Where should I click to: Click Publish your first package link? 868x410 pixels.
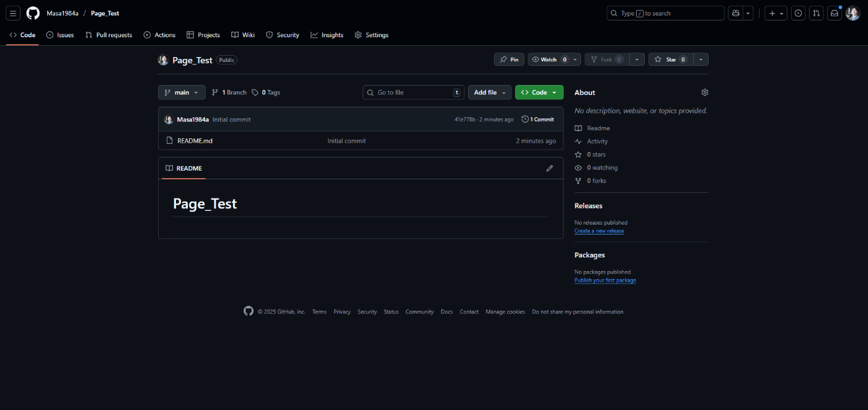(x=605, y=280)
